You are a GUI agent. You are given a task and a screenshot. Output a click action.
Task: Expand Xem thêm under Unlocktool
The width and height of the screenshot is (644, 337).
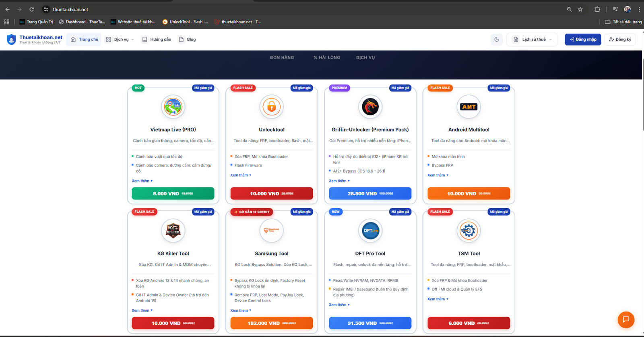[x=240, y=175]
